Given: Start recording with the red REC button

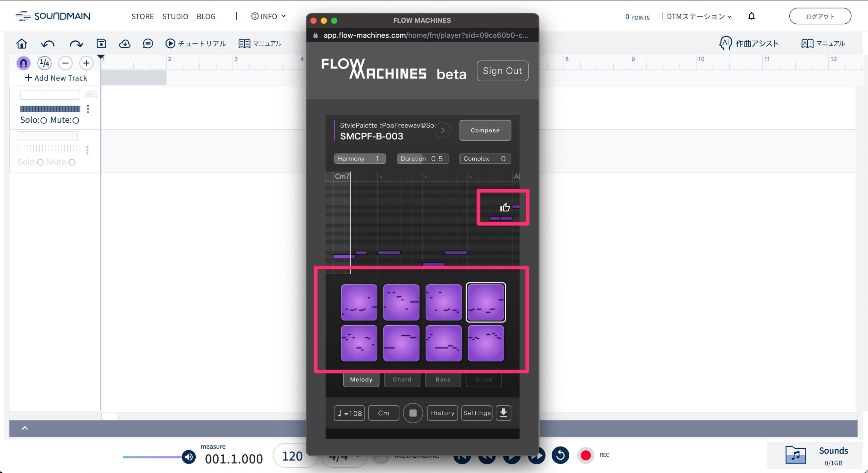Looking at the screenshot, I should coord(586,455).
